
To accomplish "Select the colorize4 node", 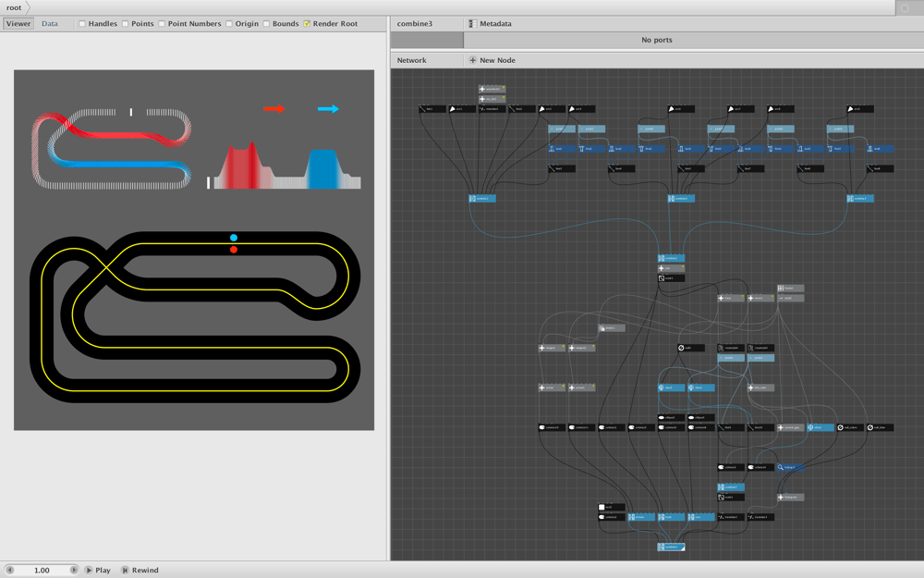I will (x=760, y=467).
